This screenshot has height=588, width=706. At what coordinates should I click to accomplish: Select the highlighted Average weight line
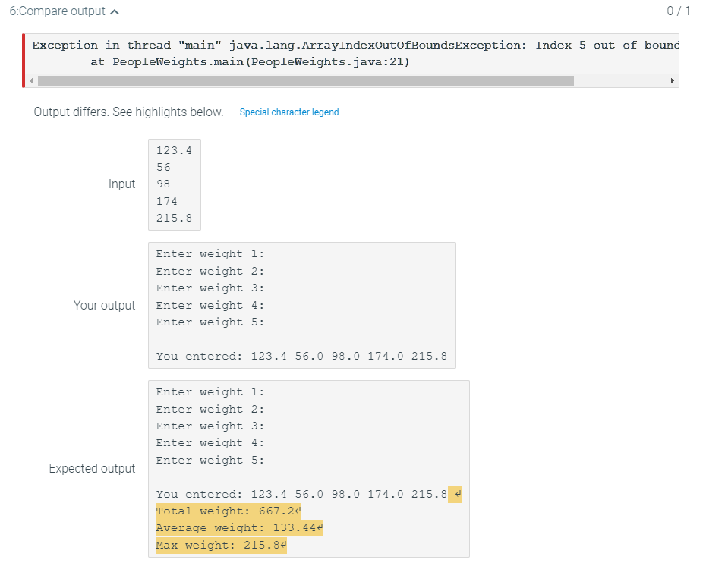coord(239,528)
